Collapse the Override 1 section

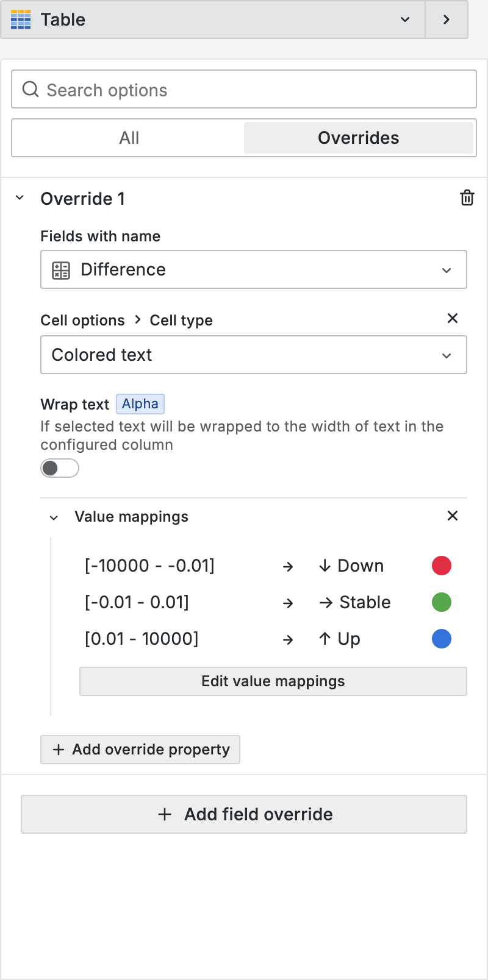pos(20,198)
